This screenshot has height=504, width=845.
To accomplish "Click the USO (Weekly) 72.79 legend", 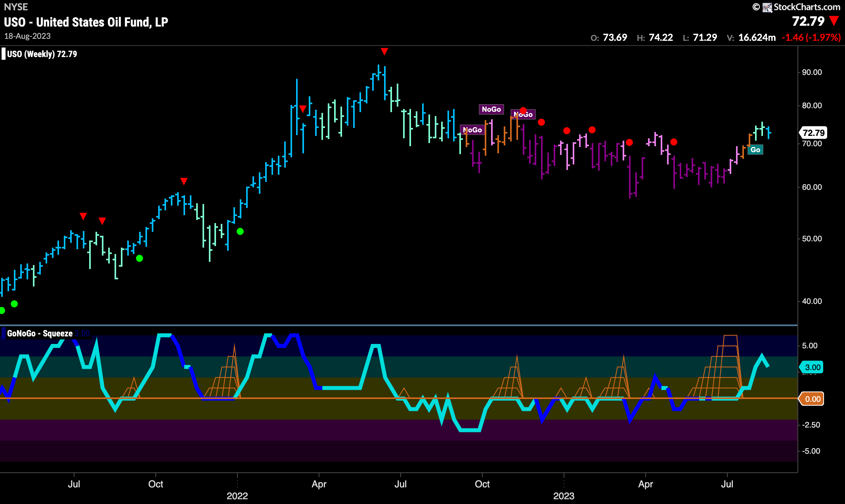I will tap(42, 54).
